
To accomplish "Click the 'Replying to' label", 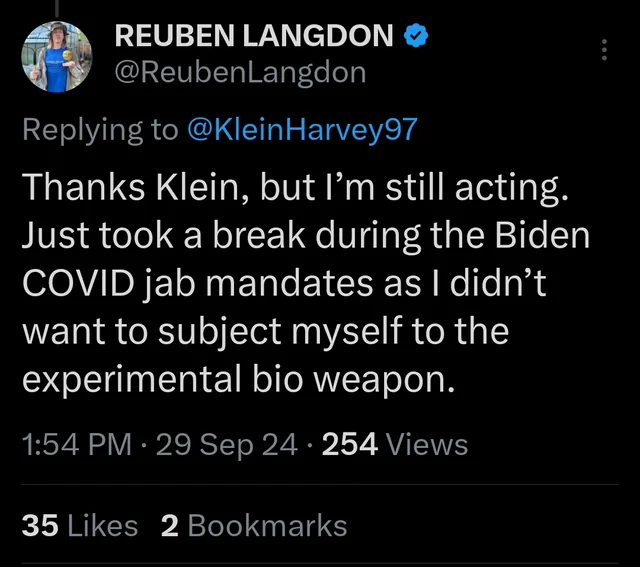I will pyautogui.click(x=98, y=130).
